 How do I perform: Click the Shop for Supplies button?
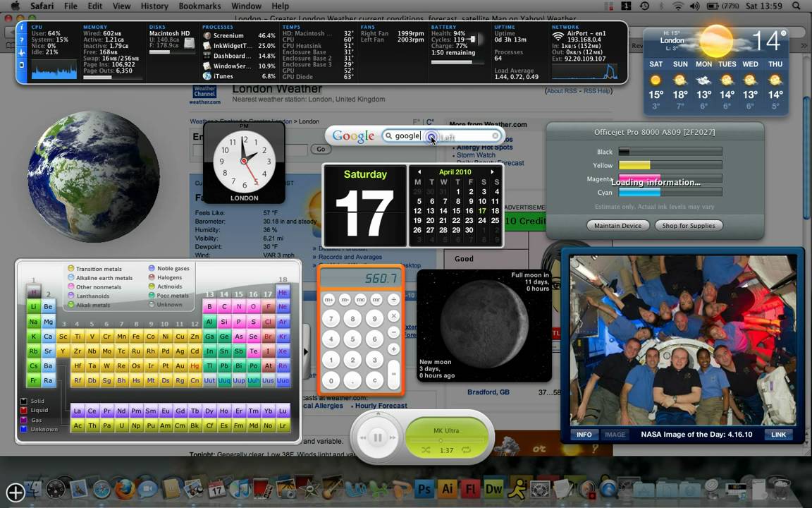688,226
